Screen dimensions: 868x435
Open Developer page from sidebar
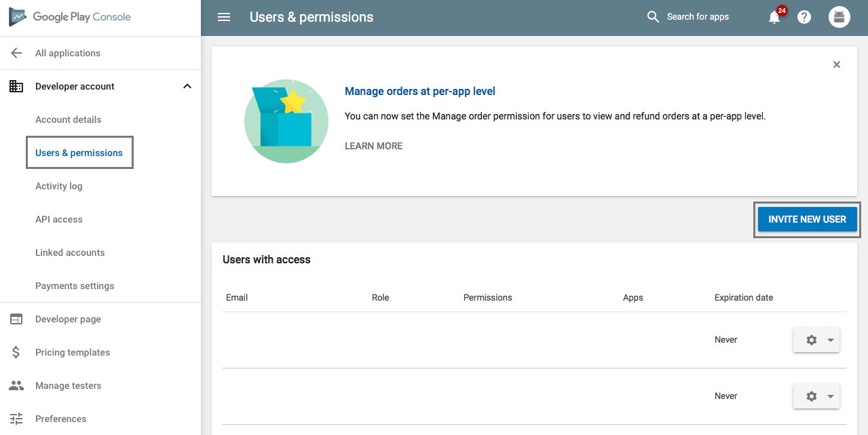click(68, 319)
